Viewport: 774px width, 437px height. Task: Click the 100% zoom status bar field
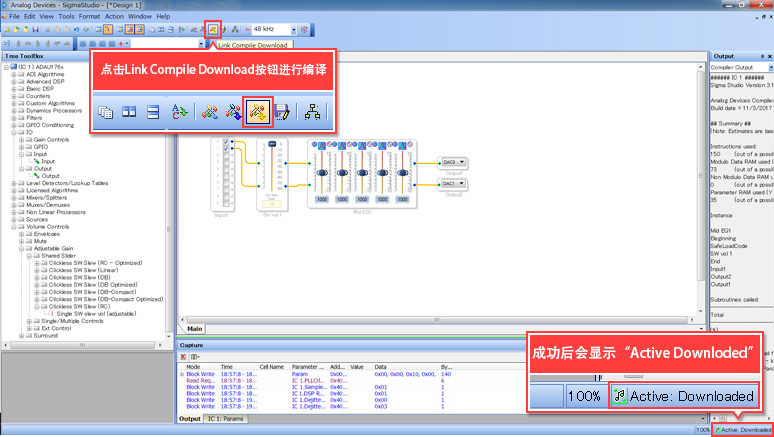click(703, 430)
